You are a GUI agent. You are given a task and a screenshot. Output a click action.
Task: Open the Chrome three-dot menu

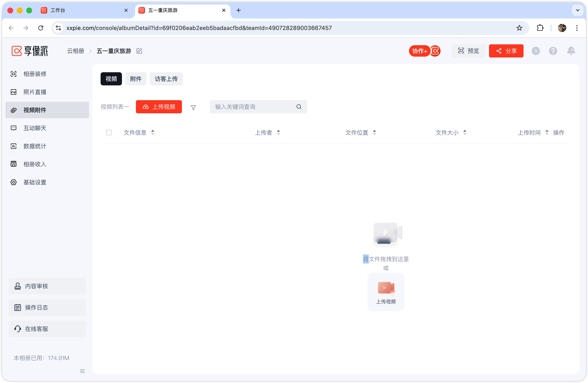click(x=577, y=28)
